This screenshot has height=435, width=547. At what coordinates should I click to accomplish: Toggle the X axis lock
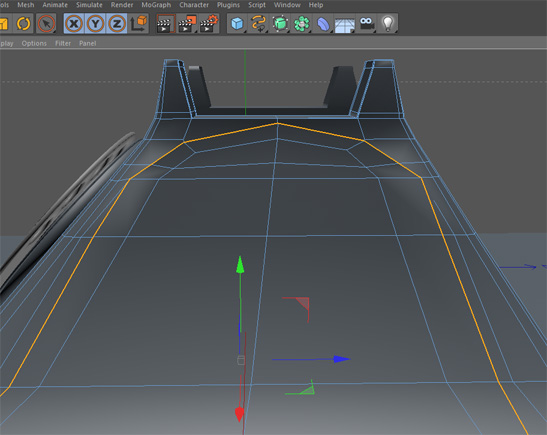[x=74, y=24]
